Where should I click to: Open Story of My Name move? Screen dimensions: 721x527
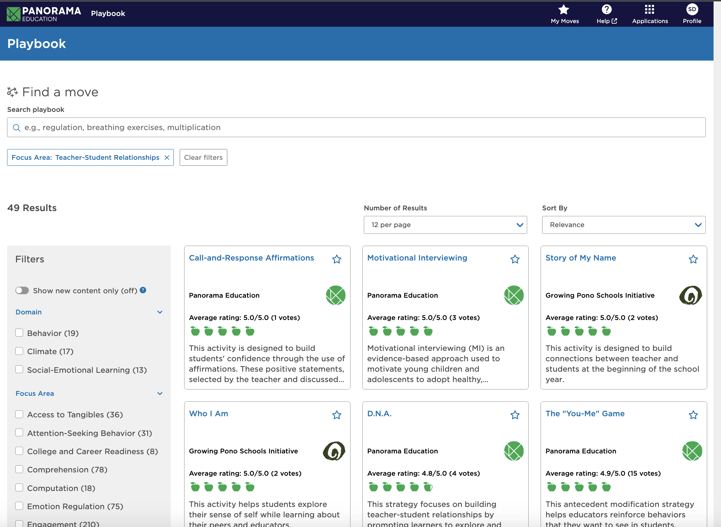tap(581, 258)
